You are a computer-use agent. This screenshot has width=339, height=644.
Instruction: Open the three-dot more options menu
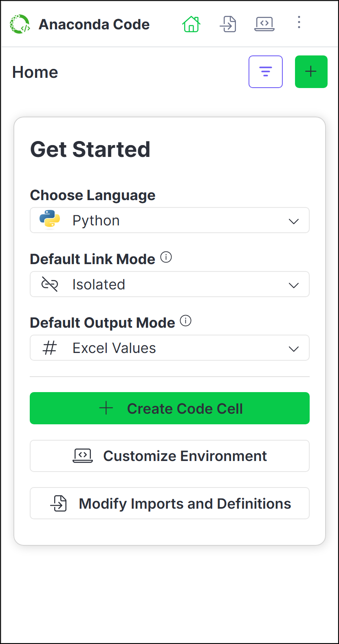click(299, 22)
